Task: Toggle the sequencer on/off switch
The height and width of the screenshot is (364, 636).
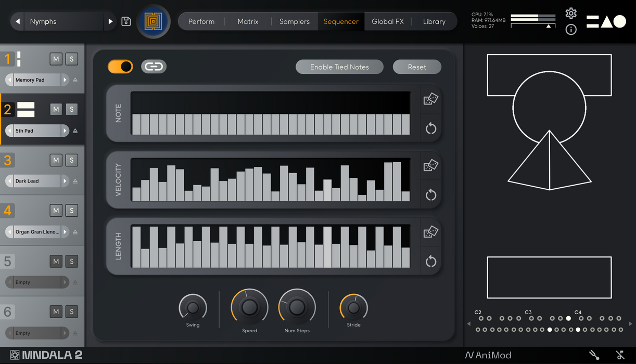Action: 120,67
